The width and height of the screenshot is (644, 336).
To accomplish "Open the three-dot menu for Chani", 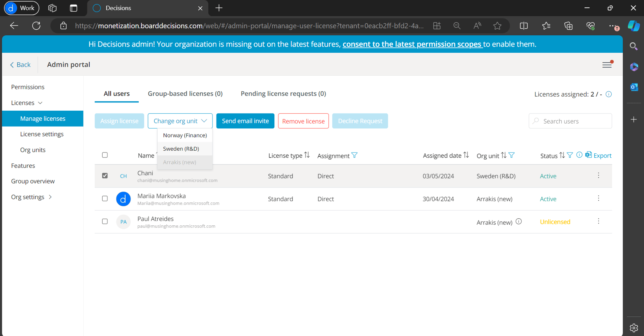I will 598,176.
